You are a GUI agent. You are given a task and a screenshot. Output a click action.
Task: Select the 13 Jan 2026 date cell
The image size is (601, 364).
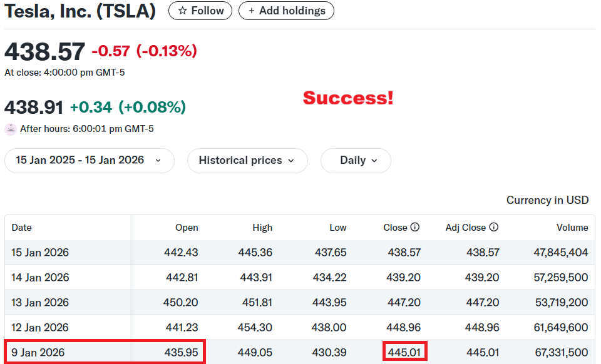pyautogui.click(x=40, y=303)
